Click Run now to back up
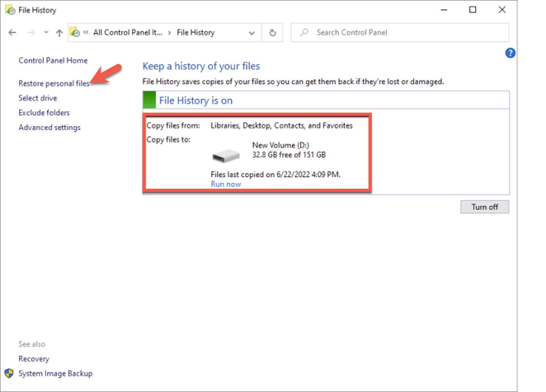This screenshot has width=546, height=392. 226,184
